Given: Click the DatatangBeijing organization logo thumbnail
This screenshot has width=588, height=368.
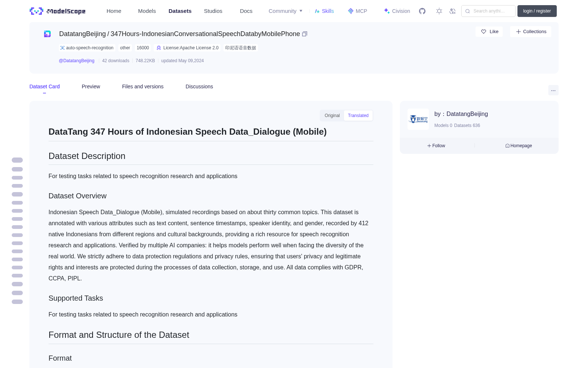Looking at the screenshot, I should (418, 119).
